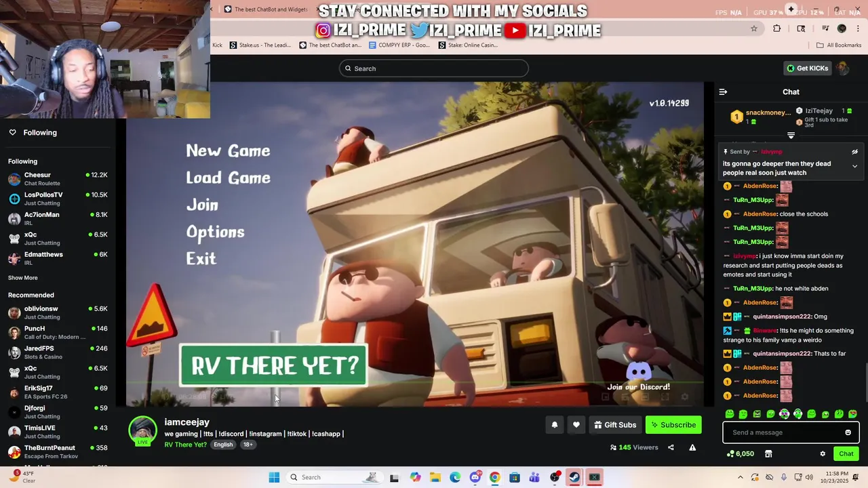
Task: Click the heart follow icon under stream
Action: (576, 425)
